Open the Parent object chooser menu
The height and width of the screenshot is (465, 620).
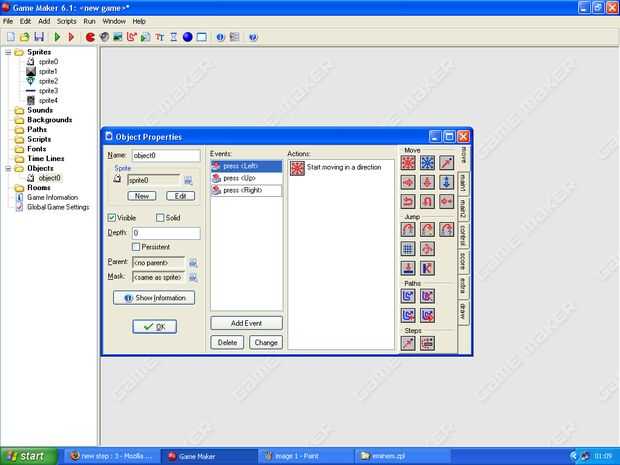click(193, 263)
